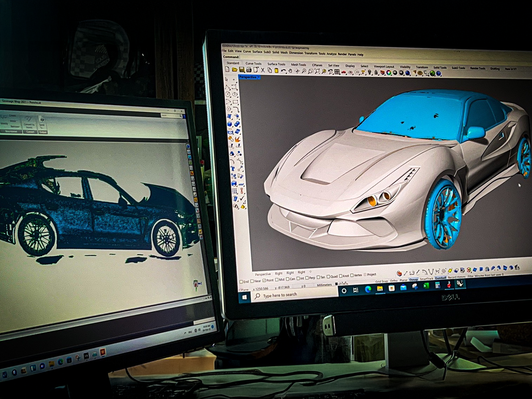532x399 pixels.
Task: Open the Perspective viewport title dropdown
Action: click(259, 77)
